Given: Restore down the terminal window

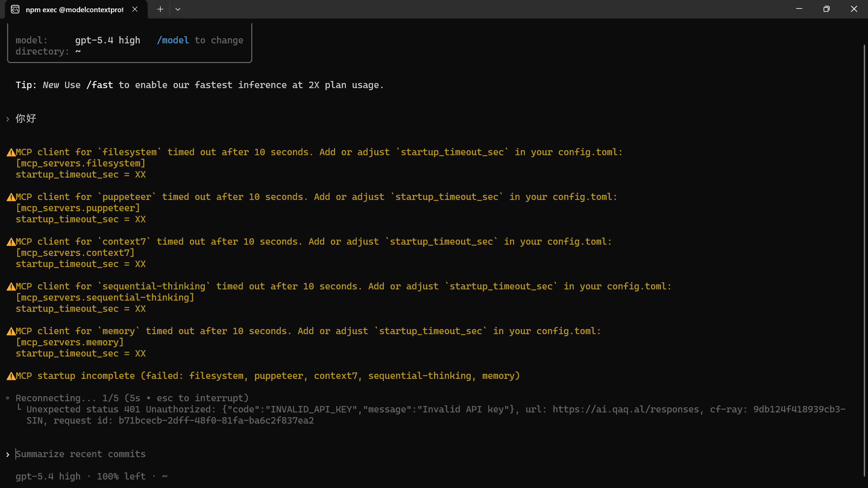Looking at the screenshot, I should click(x=826, y=9).
